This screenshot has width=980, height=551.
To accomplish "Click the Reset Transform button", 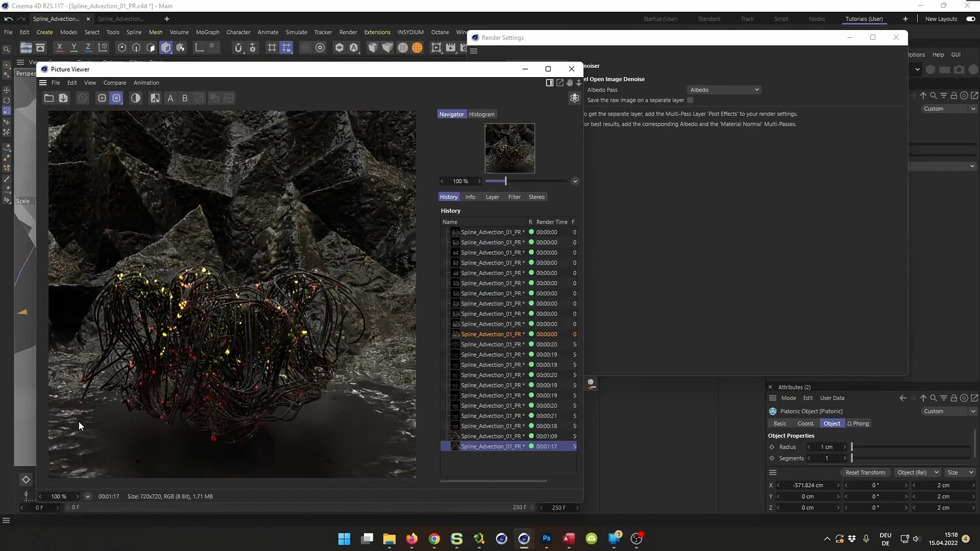I will click(864, 472).
